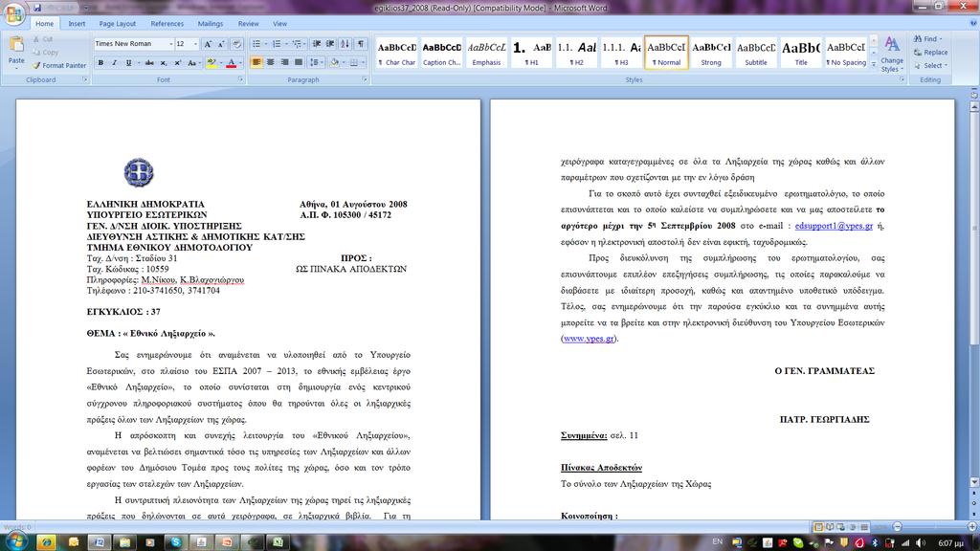Click the Numbering list icon
Screen dimensions: 980x551
pyautogui.click(x=277, y=44)
